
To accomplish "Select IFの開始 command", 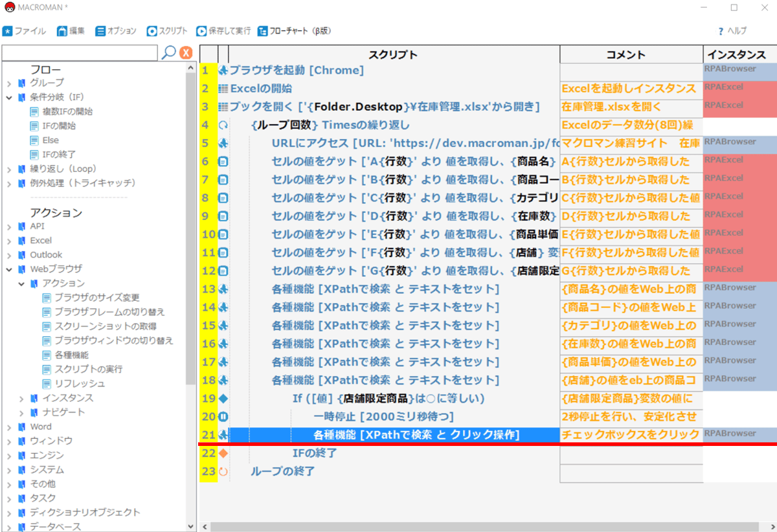I will (x=52, y=126).
